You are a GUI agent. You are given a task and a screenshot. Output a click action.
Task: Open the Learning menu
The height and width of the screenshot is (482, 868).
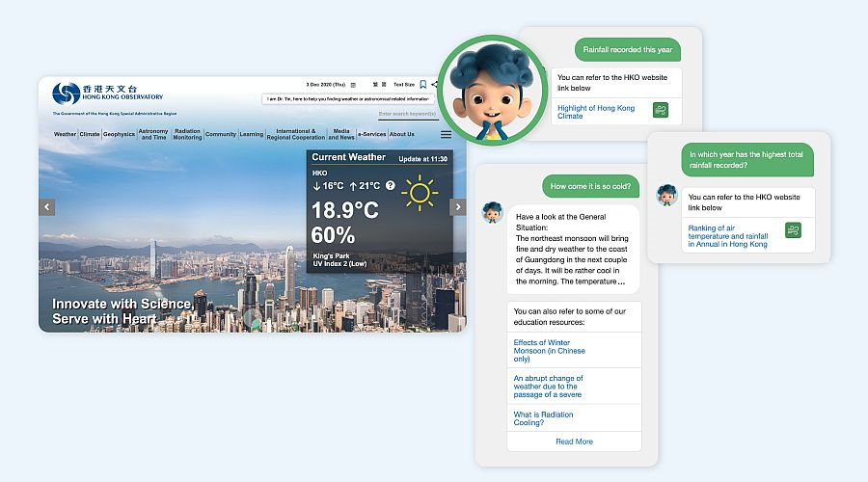pos(252,134)
